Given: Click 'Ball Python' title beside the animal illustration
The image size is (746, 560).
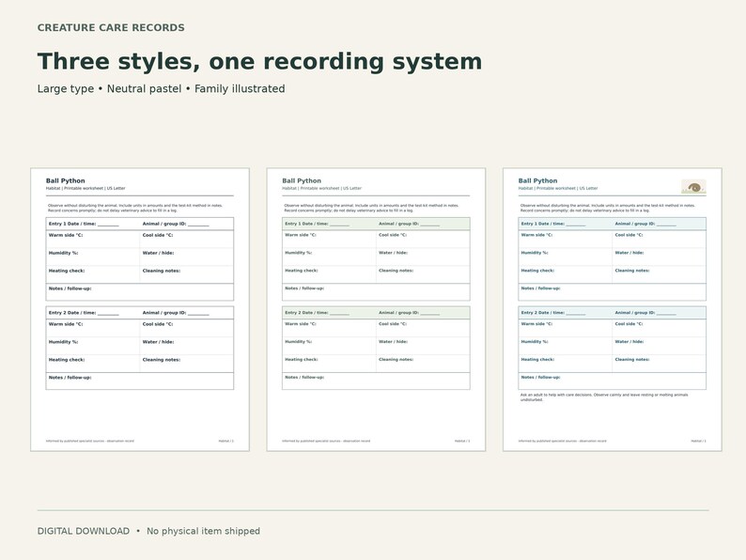Looking at the screenshot, I should pos(537,180).
